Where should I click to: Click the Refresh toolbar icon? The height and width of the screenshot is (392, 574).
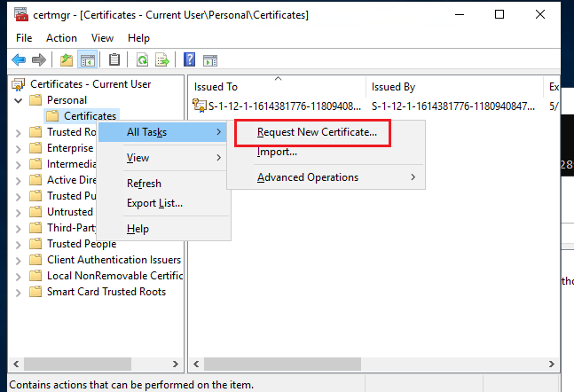tap(142, 60)
